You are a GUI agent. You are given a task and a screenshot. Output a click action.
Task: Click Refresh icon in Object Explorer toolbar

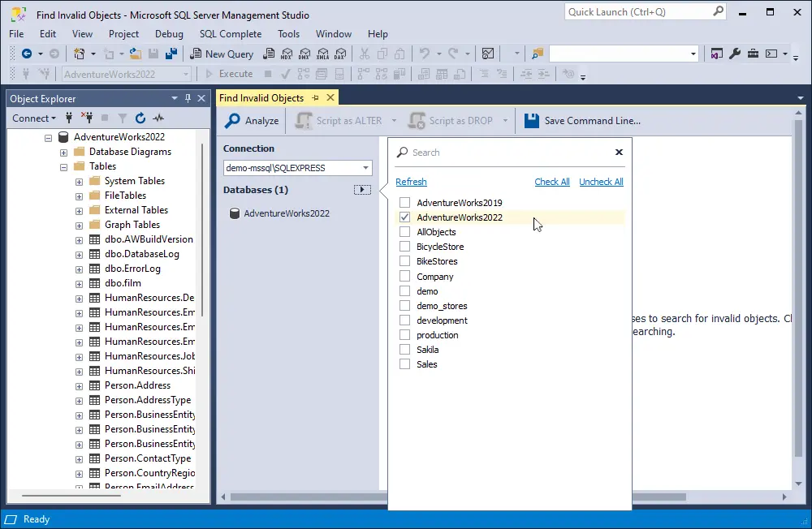coord(140,118)
